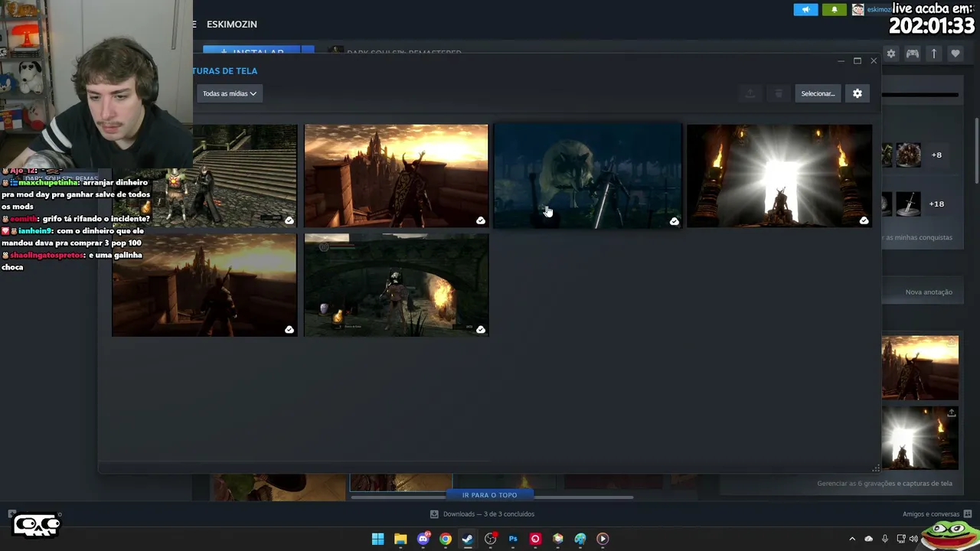
Task: Click cloud icon on bright doorway screenshot
Action: click(x=864, y=220)
